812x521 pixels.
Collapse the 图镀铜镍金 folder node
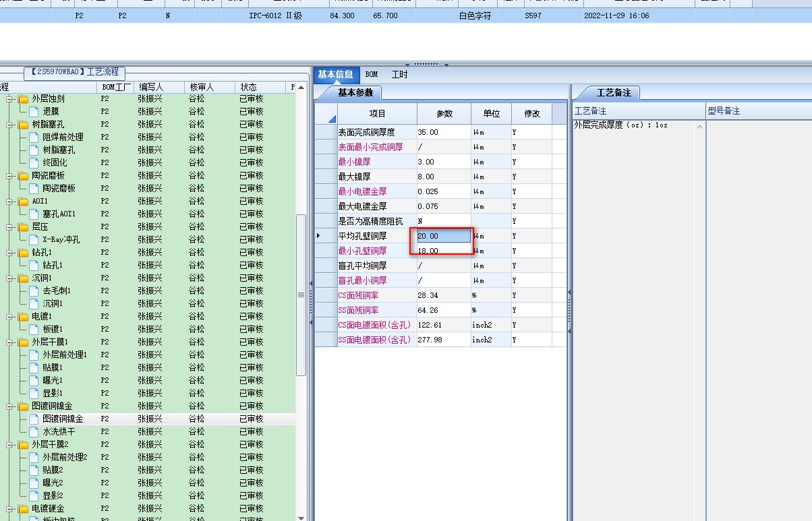point(10,406)
